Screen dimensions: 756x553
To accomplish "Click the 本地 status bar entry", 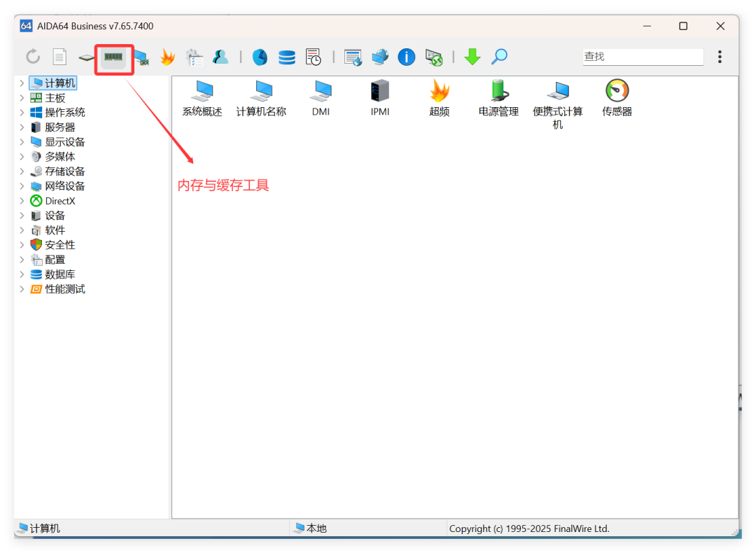I will point(311,528).
